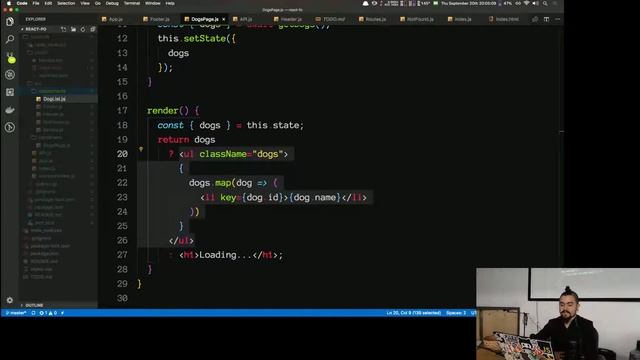
Task: Switch to the DogsPage.js tab
Action: [x=204, y=19]
